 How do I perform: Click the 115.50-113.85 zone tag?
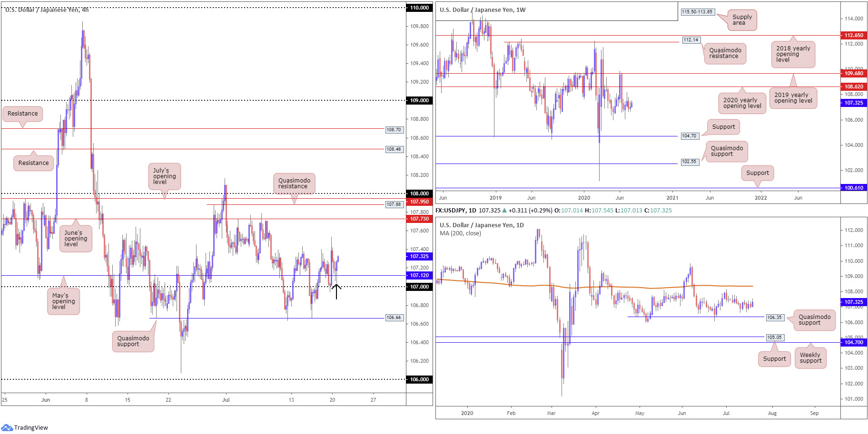(x=697, y=12)
